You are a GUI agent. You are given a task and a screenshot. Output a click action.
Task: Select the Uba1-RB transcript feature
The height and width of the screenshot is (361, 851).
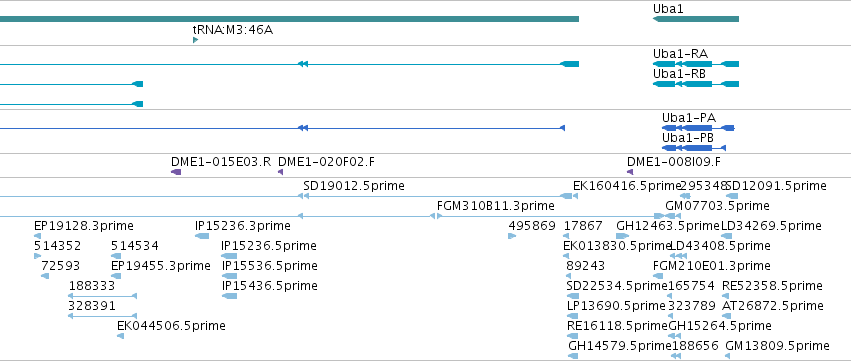[x=696, y=84]
